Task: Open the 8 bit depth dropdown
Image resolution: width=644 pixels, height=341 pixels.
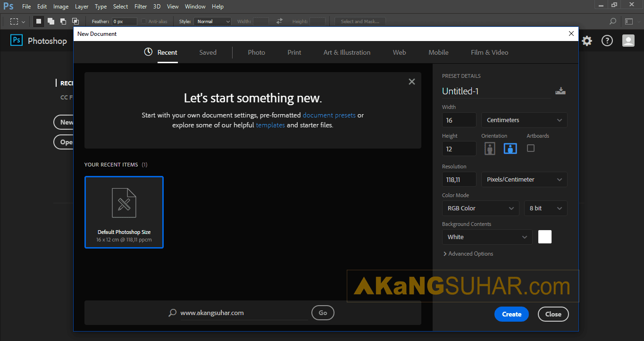Action: (x=546, y=208)
